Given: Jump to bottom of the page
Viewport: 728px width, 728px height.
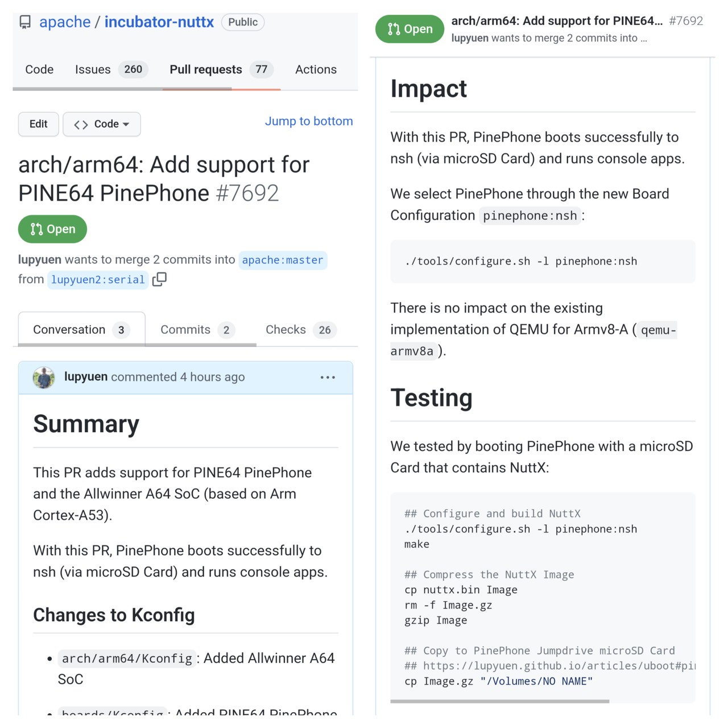Looking at the screenshot, I should pos(309,121).
